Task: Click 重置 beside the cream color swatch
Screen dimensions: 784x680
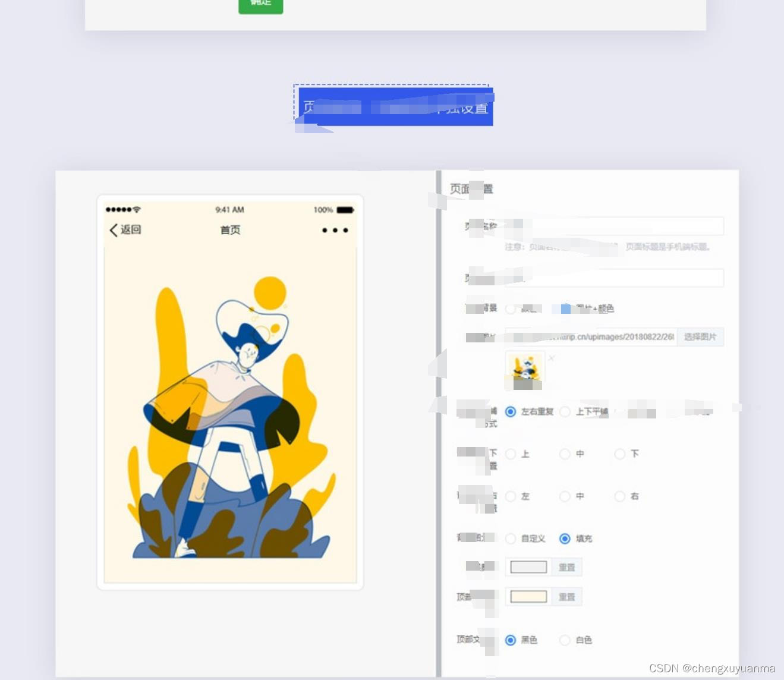Action: click(x=567, y=597)
